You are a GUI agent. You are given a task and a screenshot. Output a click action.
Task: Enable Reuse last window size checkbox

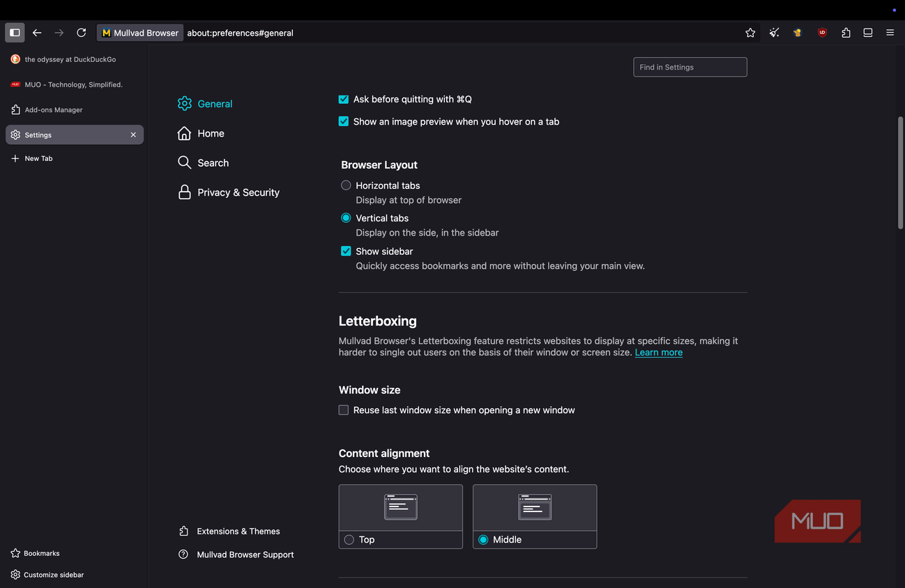344,410
